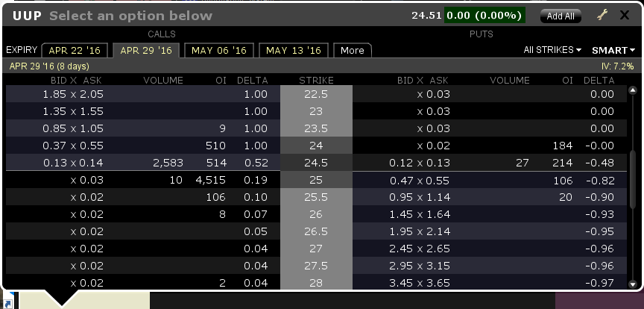Select the APR 22 '16 expiry tab

(x=75, y=50)
